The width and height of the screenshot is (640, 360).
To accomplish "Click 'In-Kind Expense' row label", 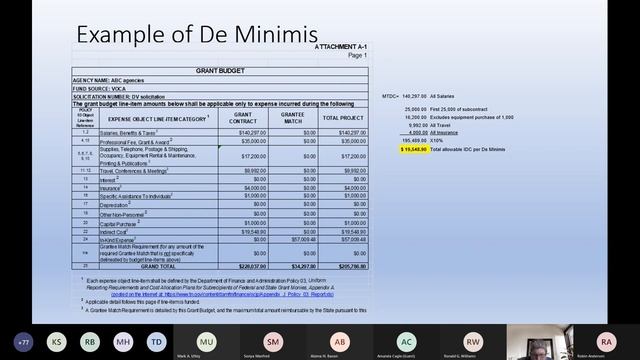I will [117, 240].
